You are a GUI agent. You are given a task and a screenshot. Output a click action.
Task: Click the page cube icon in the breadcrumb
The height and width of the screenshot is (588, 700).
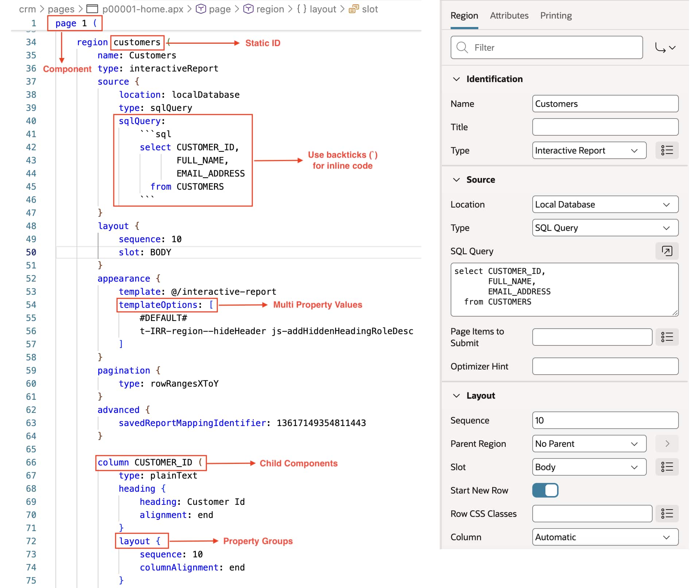201,9
